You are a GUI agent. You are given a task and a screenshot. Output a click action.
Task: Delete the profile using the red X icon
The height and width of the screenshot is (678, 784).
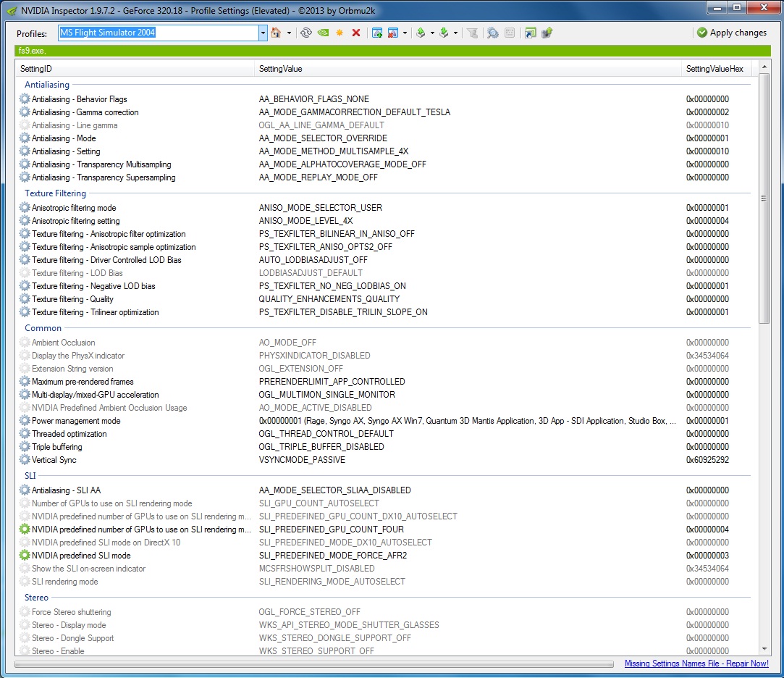[x=356, y=33]
